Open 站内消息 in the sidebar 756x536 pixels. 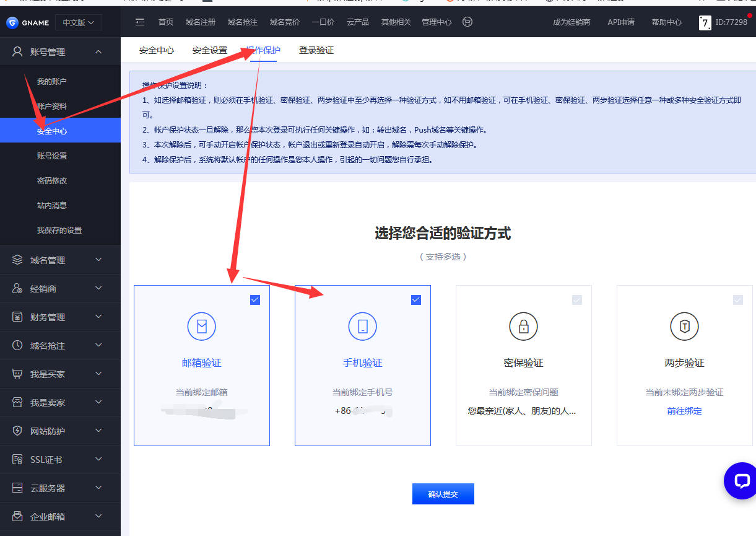coord(52,206)
